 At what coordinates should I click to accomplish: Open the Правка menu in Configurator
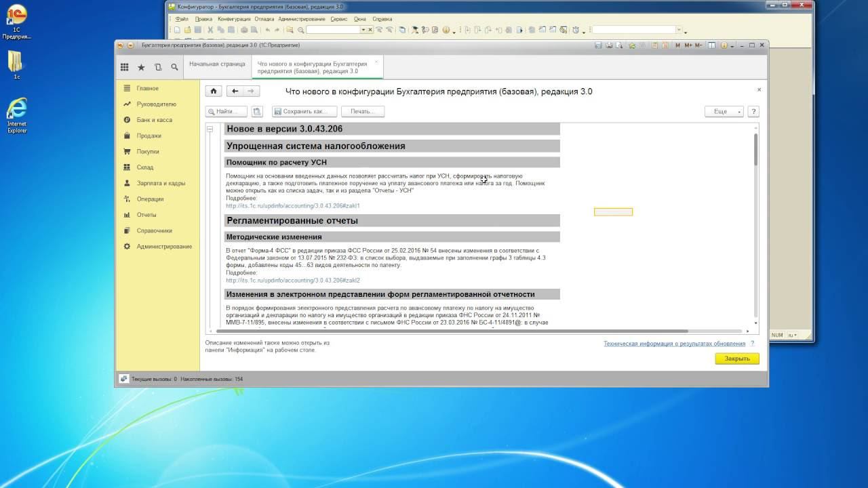tap(203, 19)
